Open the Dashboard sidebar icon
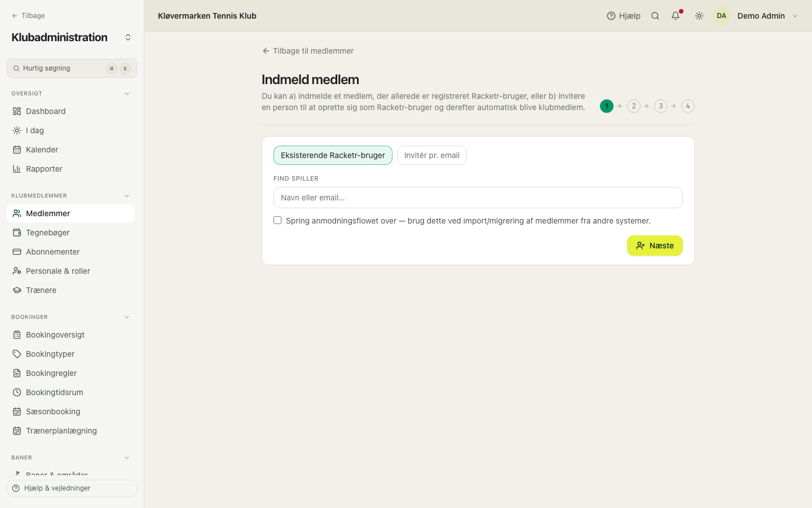The image size is (812, 508). 17,111
